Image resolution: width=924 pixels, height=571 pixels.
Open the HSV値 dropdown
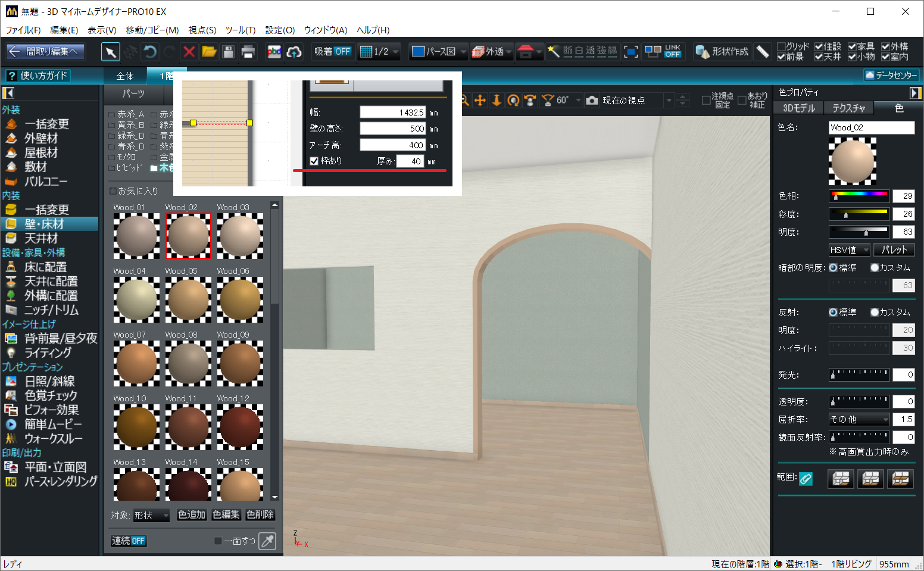[x=850, y=250]
